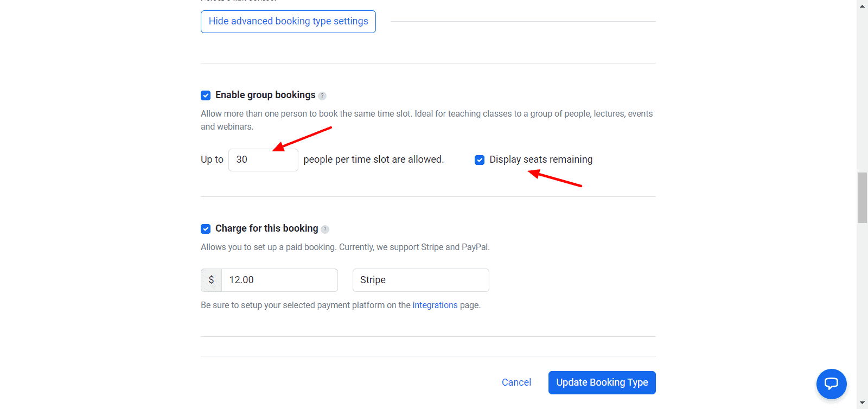Image resolution: width=868 pixels, height=409 pixels.
Task: Open the live chat support widget
Action: [831, 384]
